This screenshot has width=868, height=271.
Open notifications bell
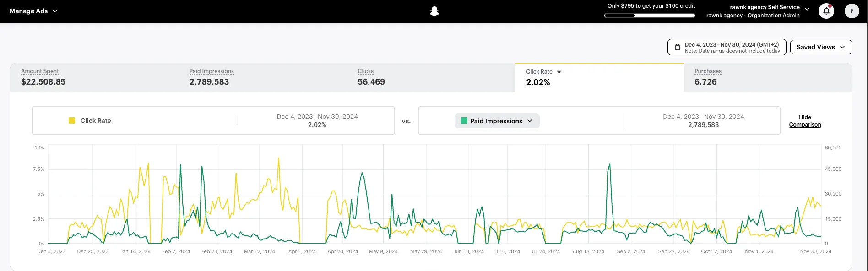coord(826,11)
